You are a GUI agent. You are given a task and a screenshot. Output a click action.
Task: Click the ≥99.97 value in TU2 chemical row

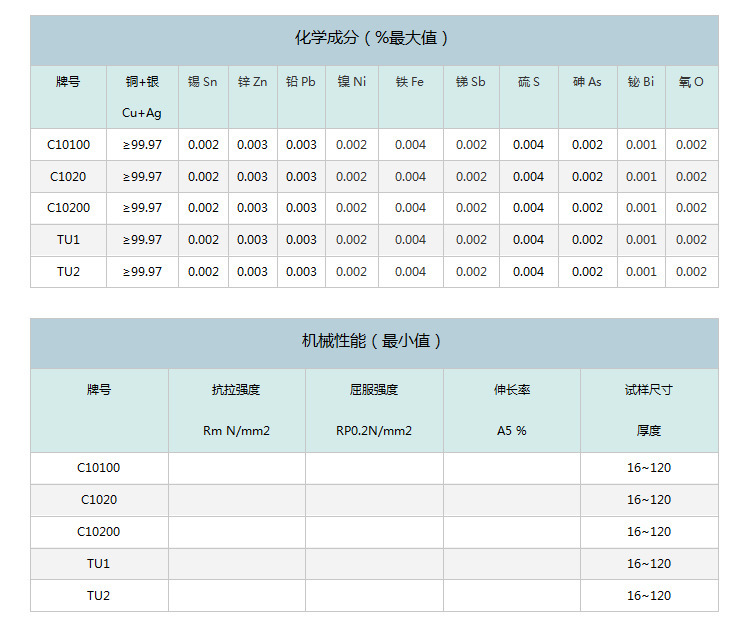coord(142,272)
